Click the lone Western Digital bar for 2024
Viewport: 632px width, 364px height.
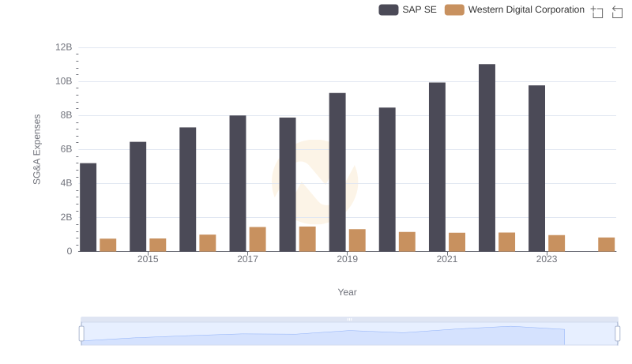pyautogui.click(x=607, y=245)
